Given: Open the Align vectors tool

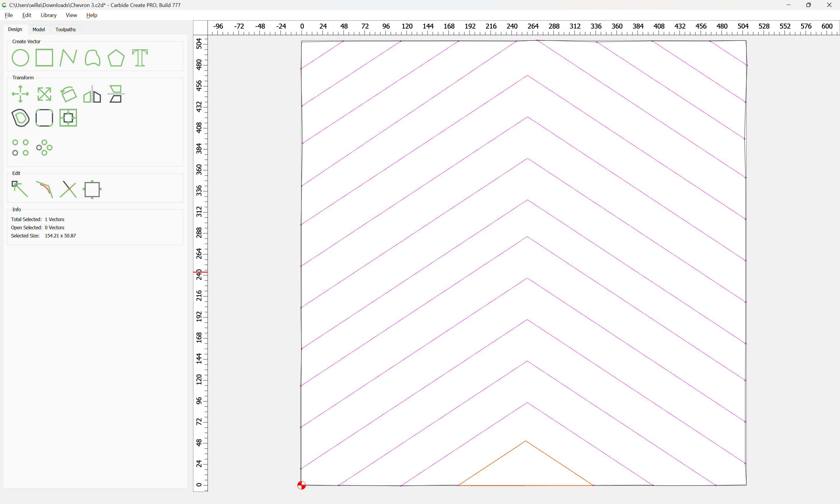Looking at the screenshot, I should point(116,94).
